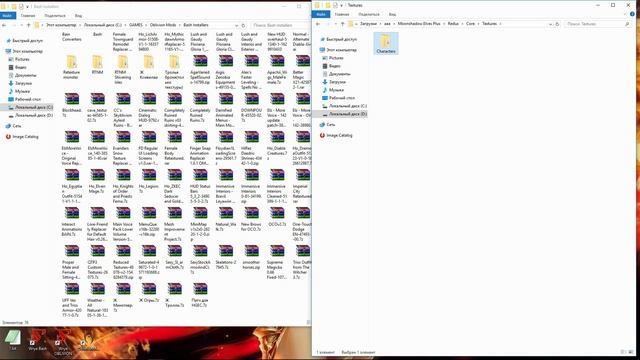Focus the search box in Bash Installers window
Screen dimensions: 640x360
[280, 25]
